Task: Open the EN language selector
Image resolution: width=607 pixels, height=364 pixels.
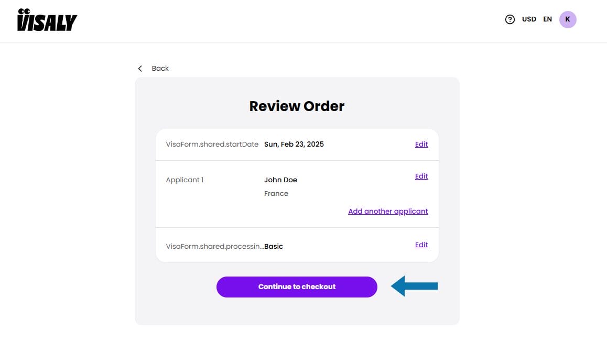Action: pyautogui.click(x=547, y=19)
